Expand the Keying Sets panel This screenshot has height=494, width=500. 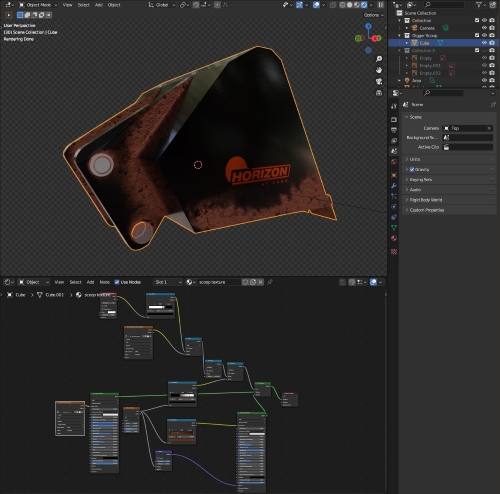point(449,180)
